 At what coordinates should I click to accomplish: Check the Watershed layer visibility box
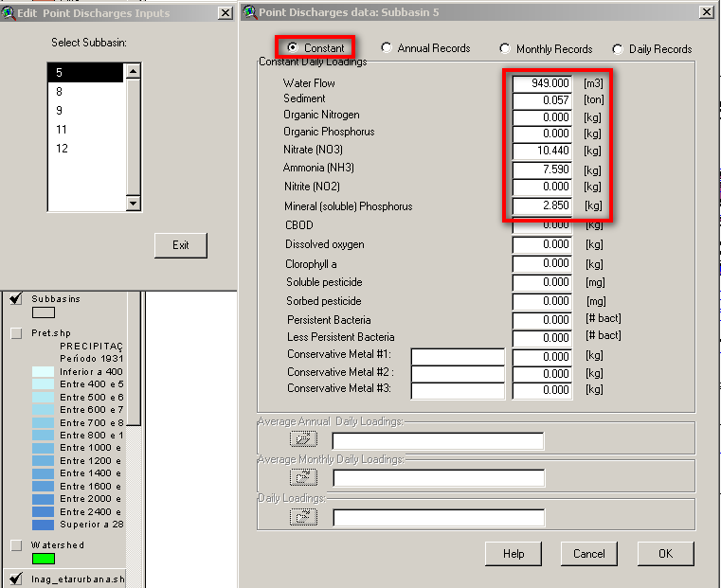pos(16,545)
